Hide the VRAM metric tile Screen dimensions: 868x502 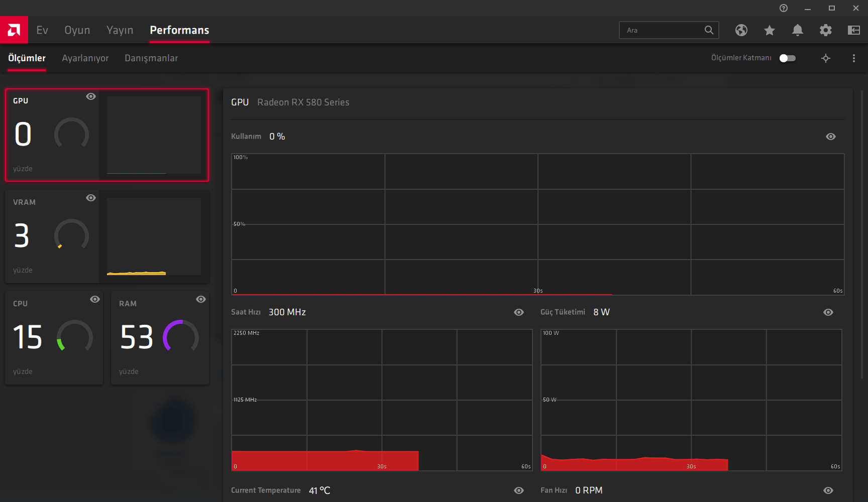click(91, 198)
